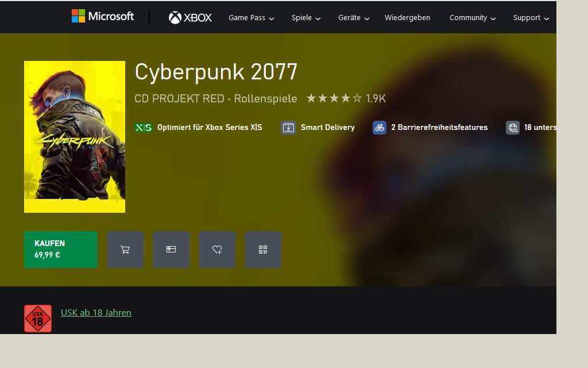Screen dimensions: 588x368
Task: Buy the game with KAUFEN 69,99 € button
Action: [61, 250]
